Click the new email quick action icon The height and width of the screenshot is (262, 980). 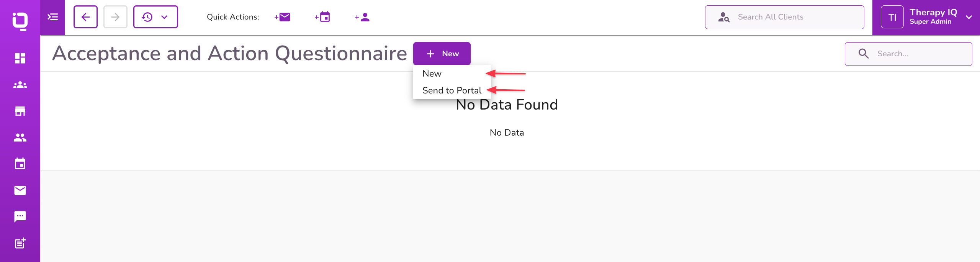pyautogui.click(x=282, y=17)
